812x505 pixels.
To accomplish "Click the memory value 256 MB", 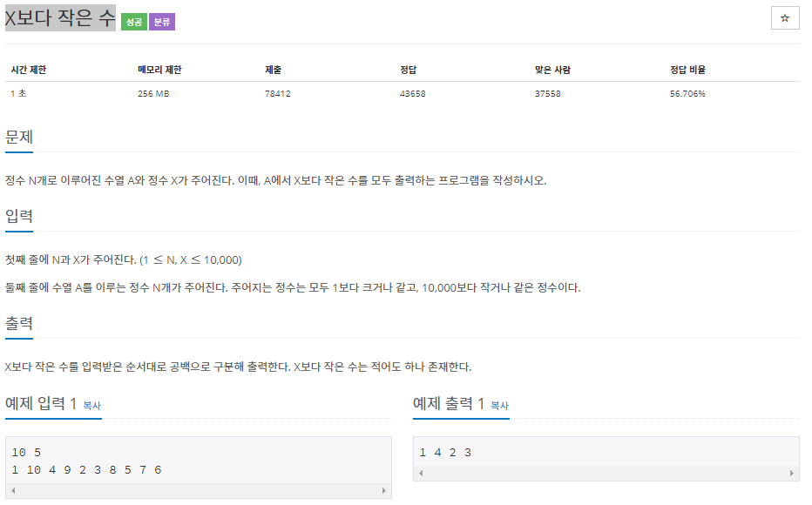I will coord(153,94).
